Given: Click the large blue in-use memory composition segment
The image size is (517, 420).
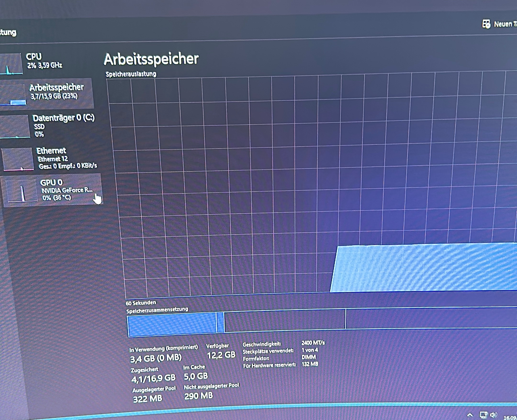Looking at the screenshot, I should [172, 324].
